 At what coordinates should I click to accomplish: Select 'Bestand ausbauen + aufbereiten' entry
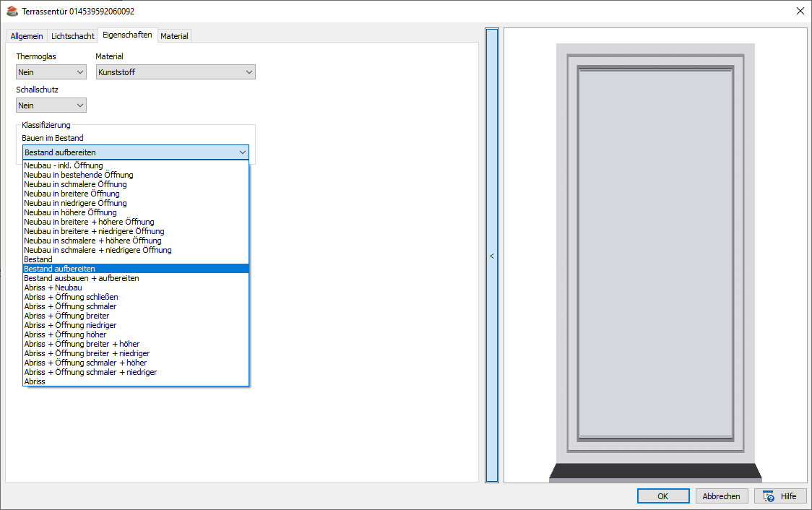point(82,278)
